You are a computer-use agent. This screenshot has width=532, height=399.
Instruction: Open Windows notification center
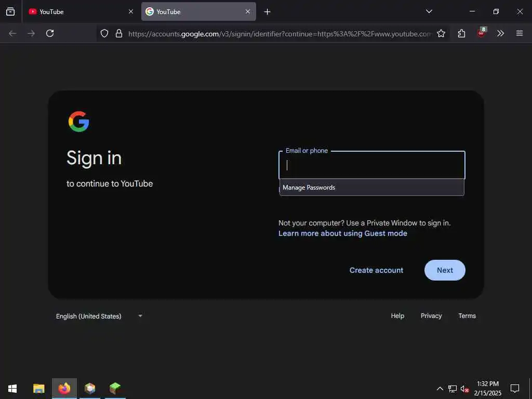(515, 389)
